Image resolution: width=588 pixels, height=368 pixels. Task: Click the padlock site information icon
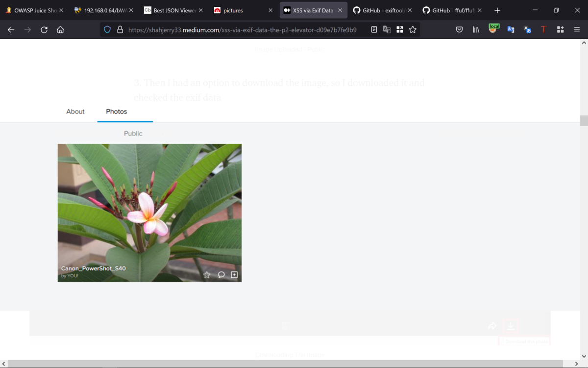tap(120, 30)
